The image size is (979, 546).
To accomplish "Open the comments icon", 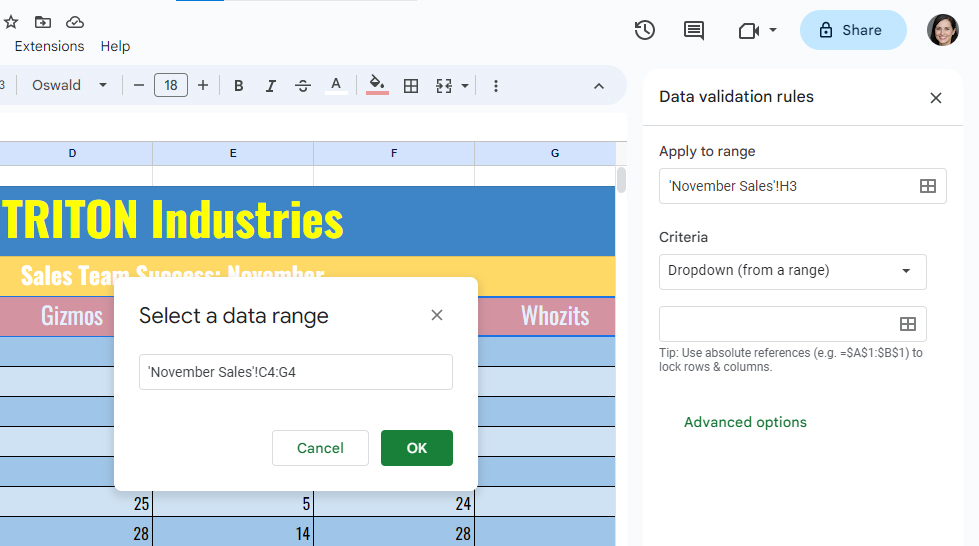I will pyautogui.click(x=694, y=30).
